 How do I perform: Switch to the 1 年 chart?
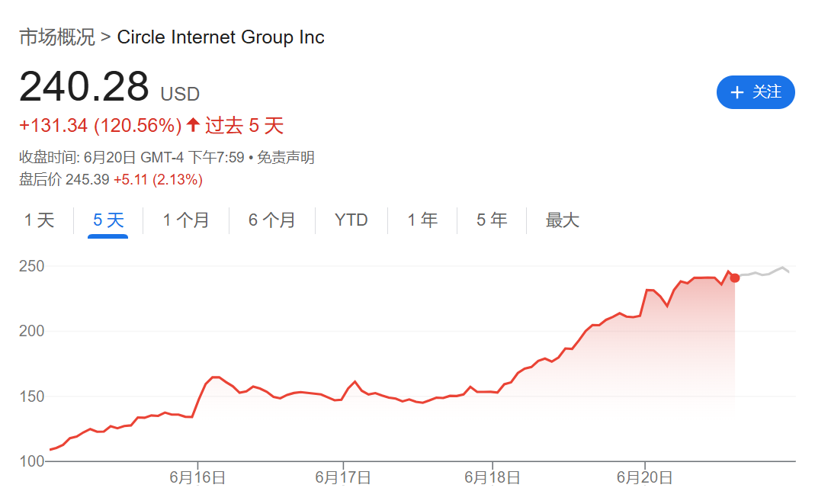(x=422, y=220)
